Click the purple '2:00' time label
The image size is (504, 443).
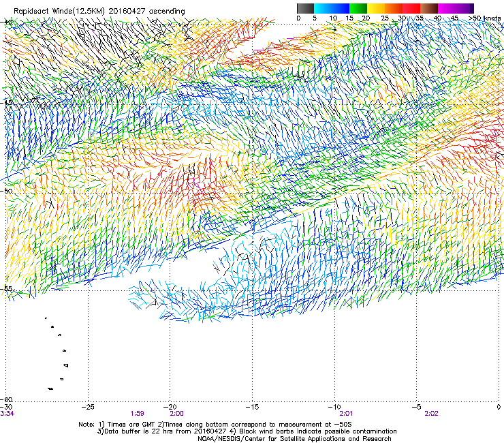coord(177,414)
